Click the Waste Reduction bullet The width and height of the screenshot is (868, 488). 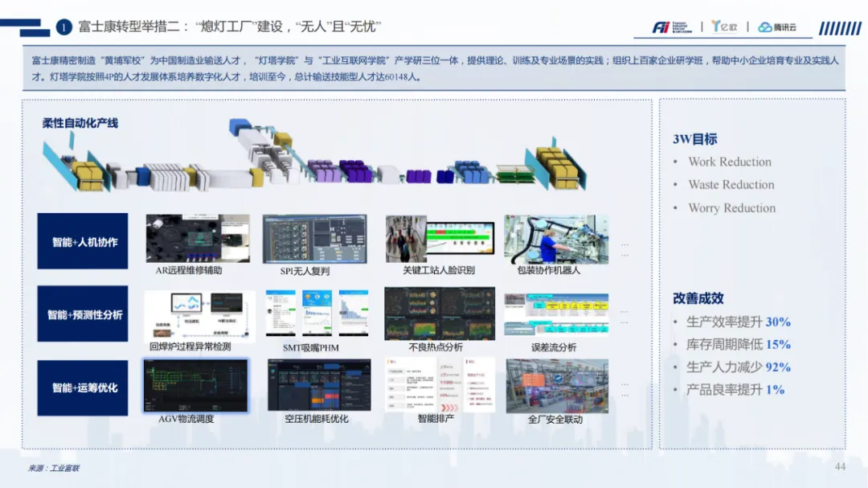[x=731, y=184]
